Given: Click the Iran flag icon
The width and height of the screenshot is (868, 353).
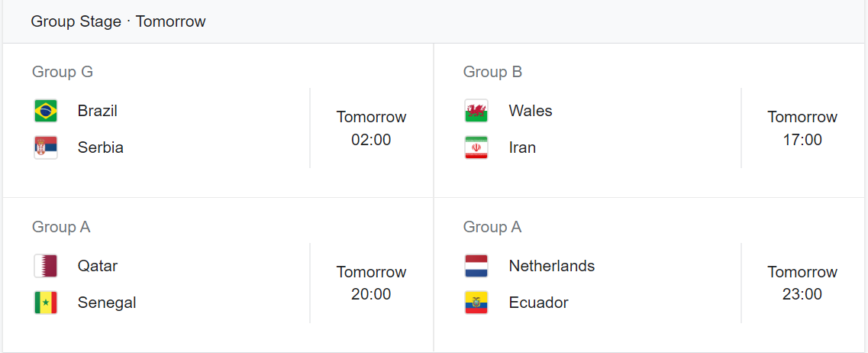Looking at the screenshot, I should point(476,147).
